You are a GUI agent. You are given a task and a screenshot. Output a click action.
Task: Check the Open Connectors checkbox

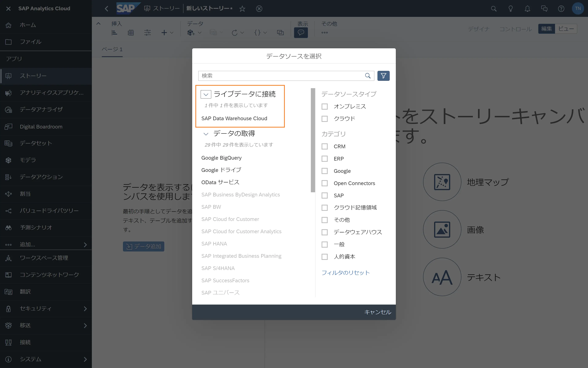pos(325,183)
